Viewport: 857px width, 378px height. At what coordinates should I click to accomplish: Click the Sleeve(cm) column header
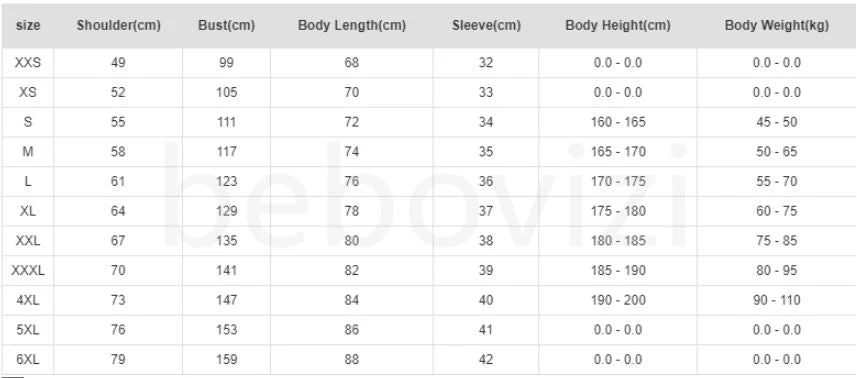(486, 26)
